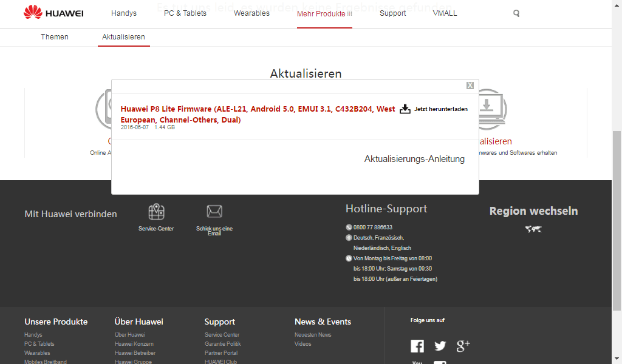Click the world map region icon
This screenshot has width=622, height=364.
click(533, 229)
